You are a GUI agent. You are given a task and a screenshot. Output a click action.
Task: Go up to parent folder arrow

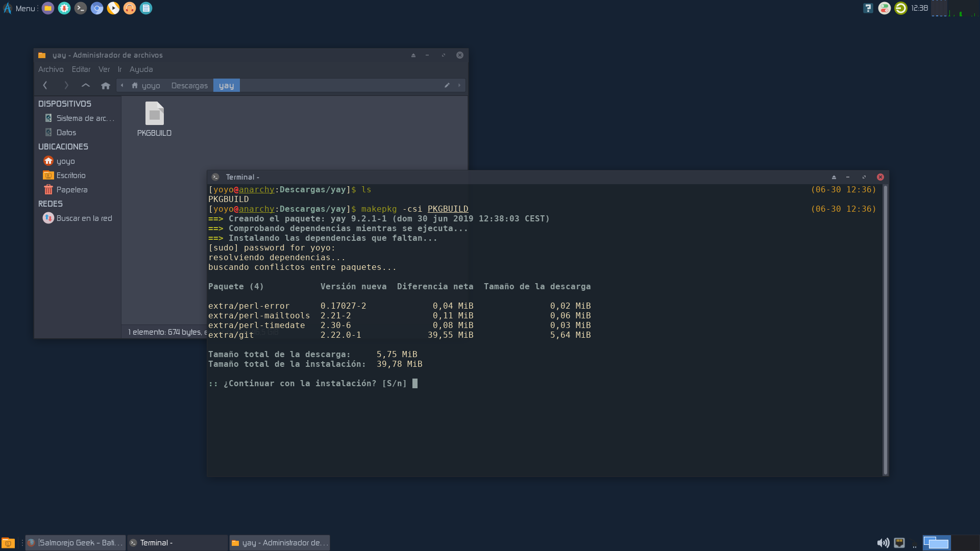[86, 86]
